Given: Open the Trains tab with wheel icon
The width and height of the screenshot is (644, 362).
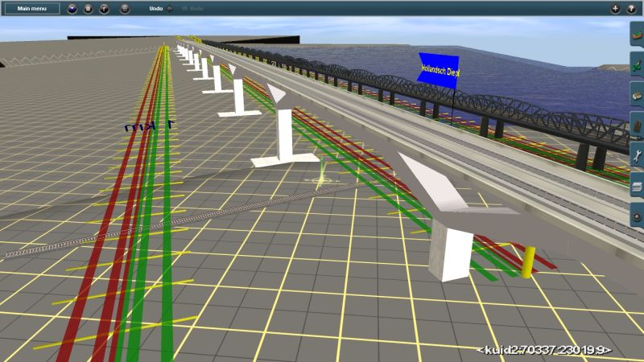Looking at the screenshot, I should (x=637, y=215).
